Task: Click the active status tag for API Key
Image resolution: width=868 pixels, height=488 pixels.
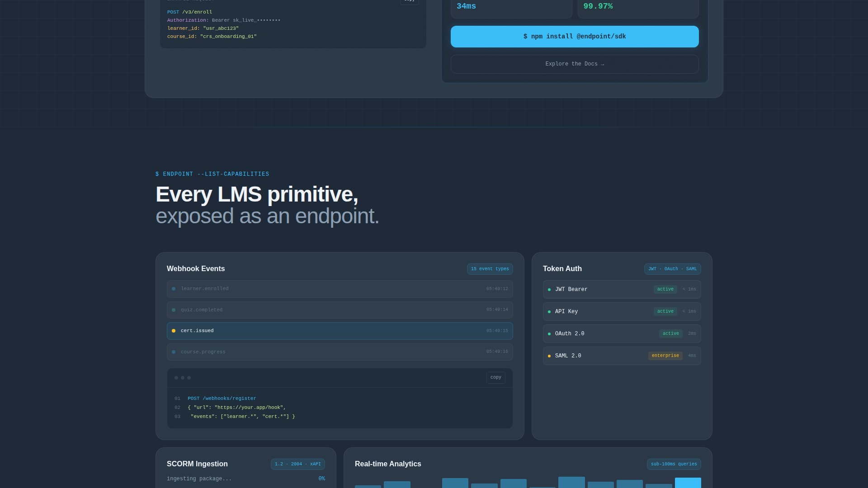Action: [x=665, y=311]
